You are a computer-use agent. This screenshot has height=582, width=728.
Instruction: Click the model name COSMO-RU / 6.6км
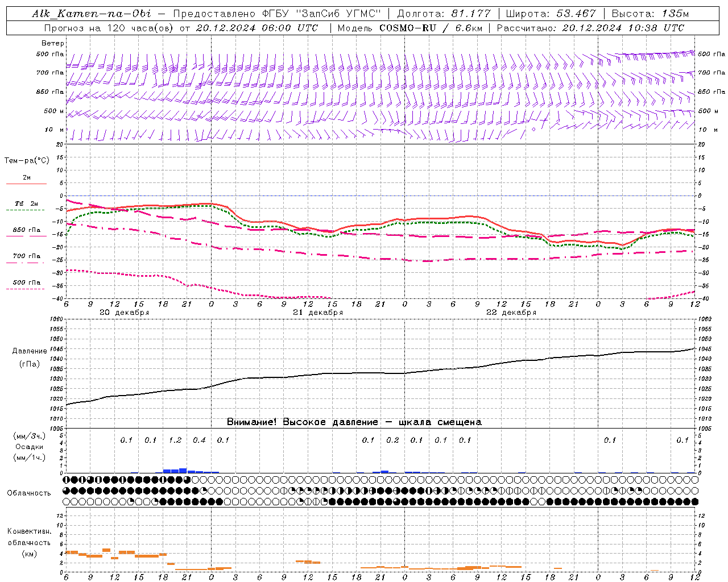[x=431, y=28]
